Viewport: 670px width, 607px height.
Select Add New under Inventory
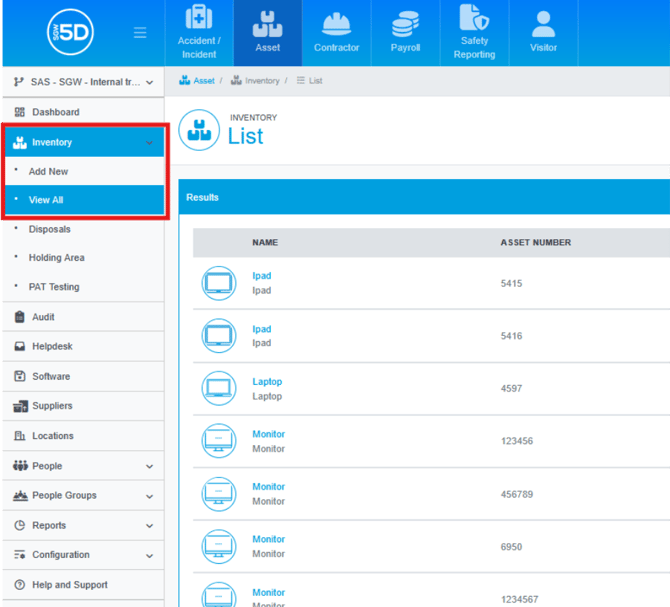(x=48, y=172)
